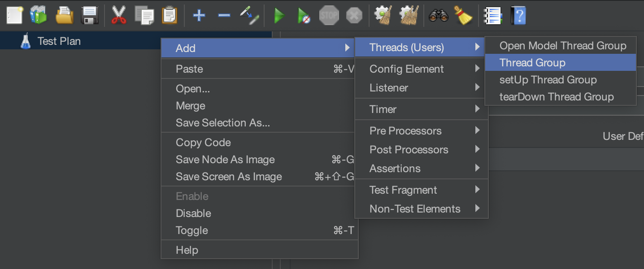Open the Templates icon in toolbar
Screen dimensions: 644x269
[39, 16]
